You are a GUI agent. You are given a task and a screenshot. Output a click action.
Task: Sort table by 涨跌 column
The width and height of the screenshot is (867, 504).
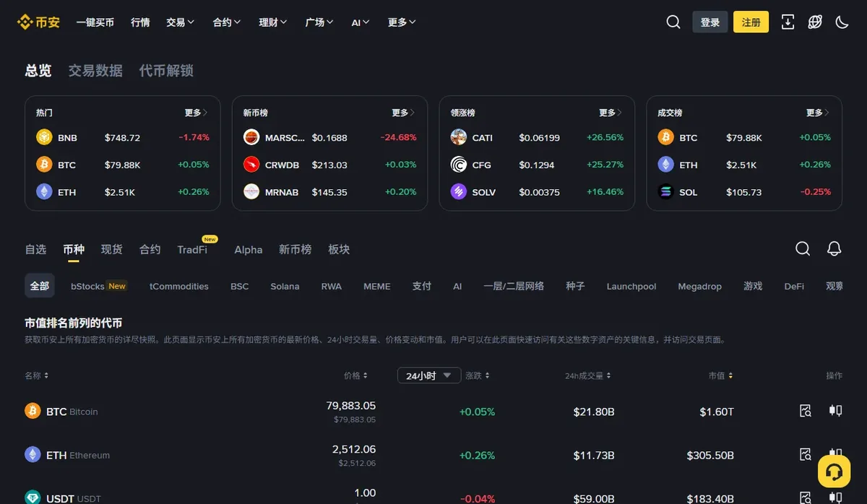point(478,375)
